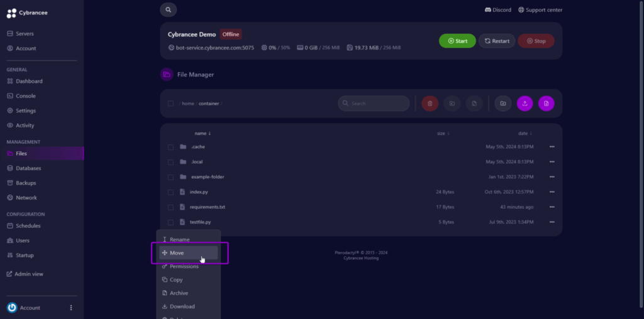The width and height of the screenshot is (644, 319).
Task: Click the red delete trash icon
Action: click(430, 104)
